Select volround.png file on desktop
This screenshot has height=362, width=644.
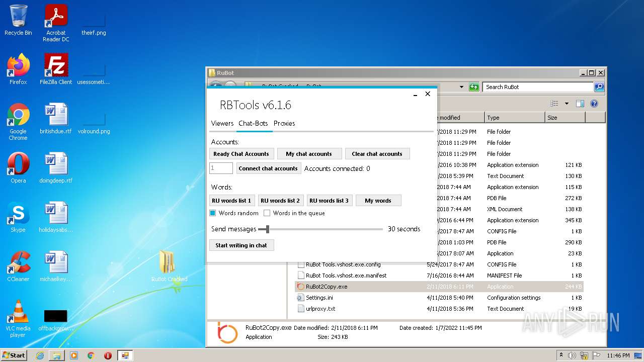tap(94, 122)
